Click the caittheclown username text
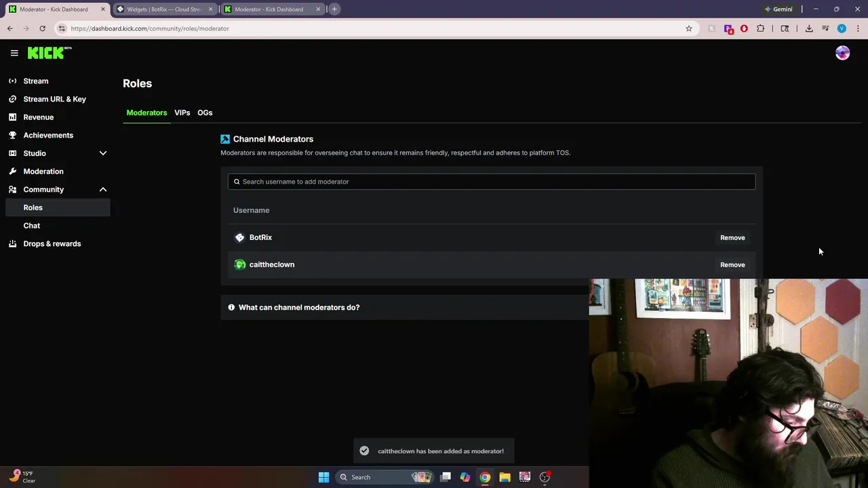The height and width of the screenshot is (488, 868). click(x=272, y=264)
